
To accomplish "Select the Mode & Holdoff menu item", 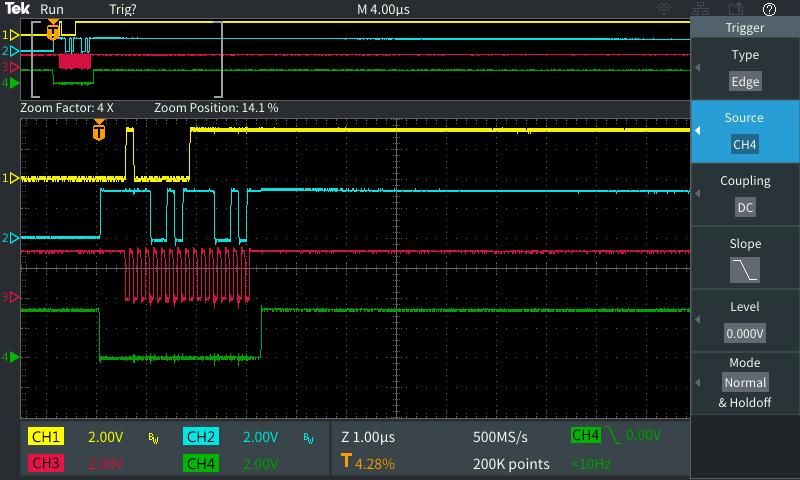I will 745,383.
